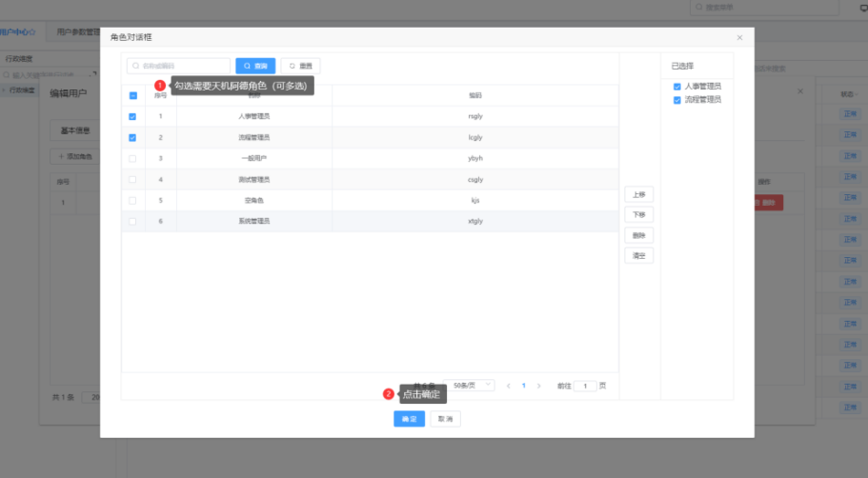Viewport: 868px width, 478px height.
Task: Click the 人事管理员 name cell in table
Action: coord(254,116)
